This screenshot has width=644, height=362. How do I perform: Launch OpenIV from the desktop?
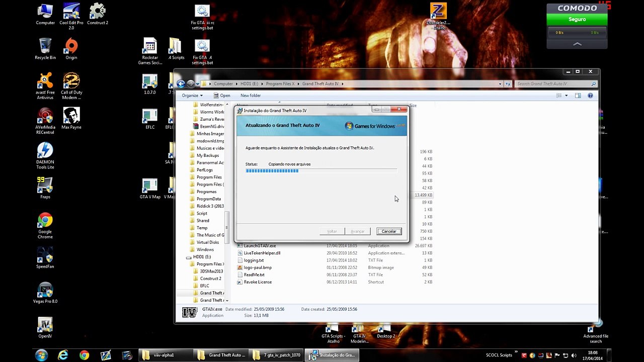click(45, 327)
